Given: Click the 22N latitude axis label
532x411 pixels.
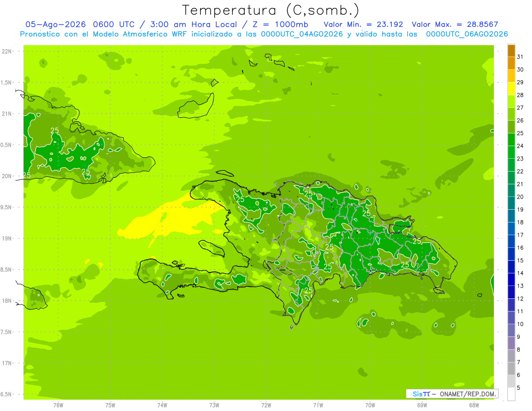Looking at the screenshot, I should tap(7, 51).
